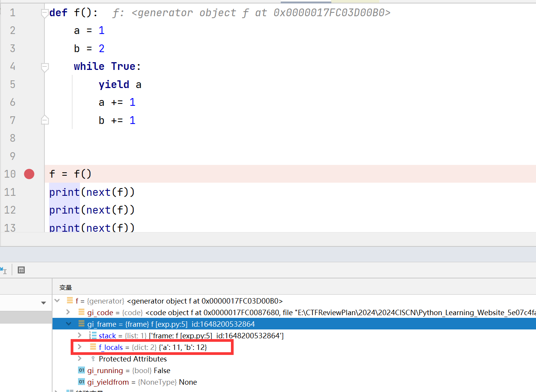
Task: Click the frame icon beside gi_frame
Action: click(x=81, y=323)
